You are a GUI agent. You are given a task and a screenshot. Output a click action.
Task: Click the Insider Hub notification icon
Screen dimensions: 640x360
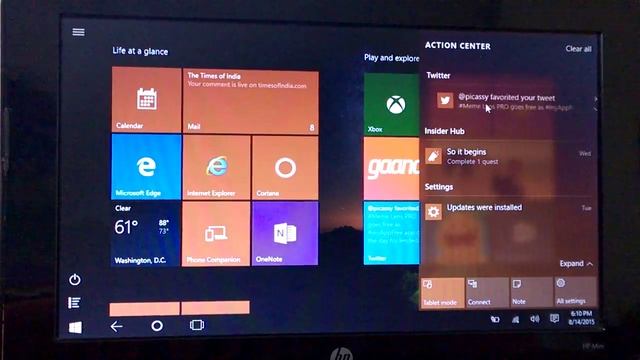[433, 156]
